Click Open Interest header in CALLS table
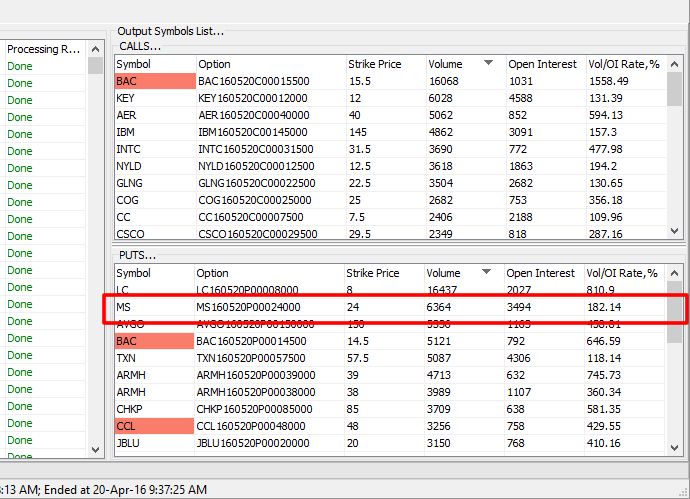This screenshot has height=499, width=690. [546, 64]
